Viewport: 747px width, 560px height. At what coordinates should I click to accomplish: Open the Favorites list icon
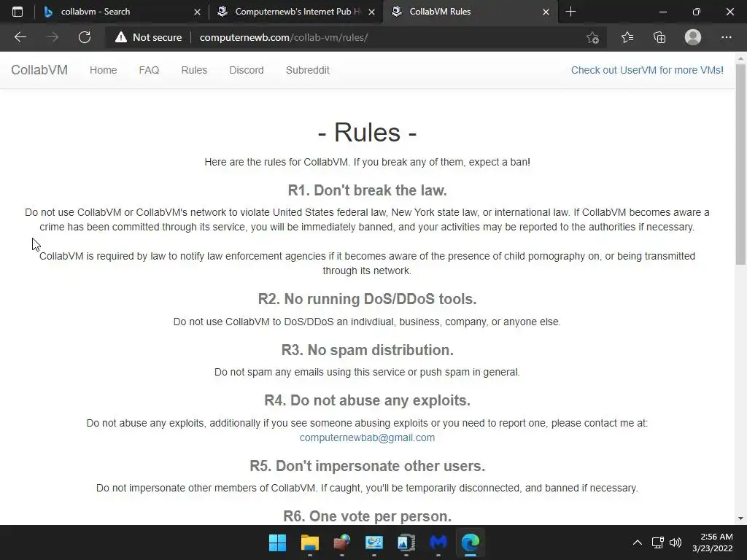627,37
